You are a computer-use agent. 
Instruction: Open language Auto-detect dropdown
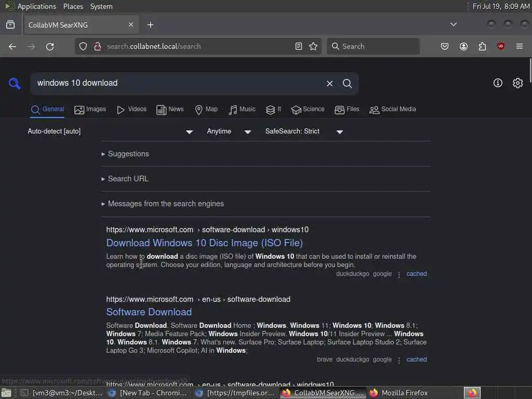click(110, 131)
